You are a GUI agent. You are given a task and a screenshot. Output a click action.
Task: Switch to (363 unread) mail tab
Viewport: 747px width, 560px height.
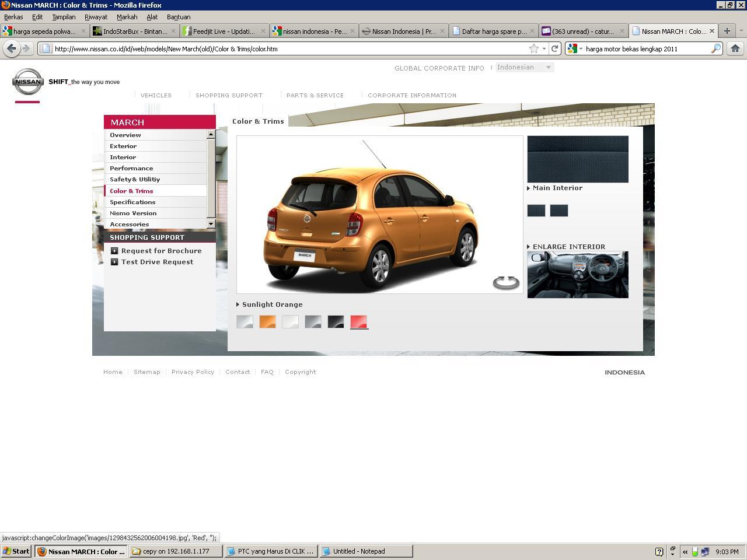[583, 31]
